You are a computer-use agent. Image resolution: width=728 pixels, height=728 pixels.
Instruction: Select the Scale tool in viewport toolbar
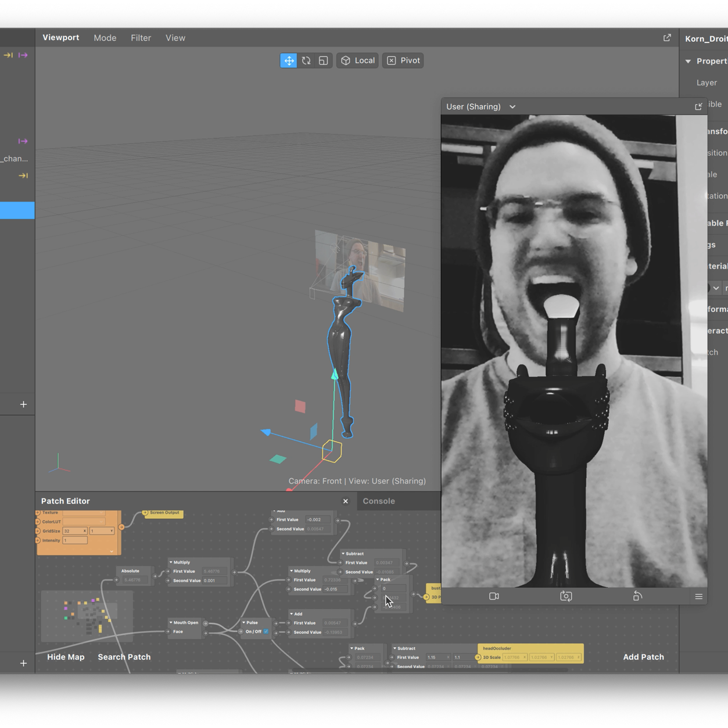pyautogui.click(x=324, y=60)
